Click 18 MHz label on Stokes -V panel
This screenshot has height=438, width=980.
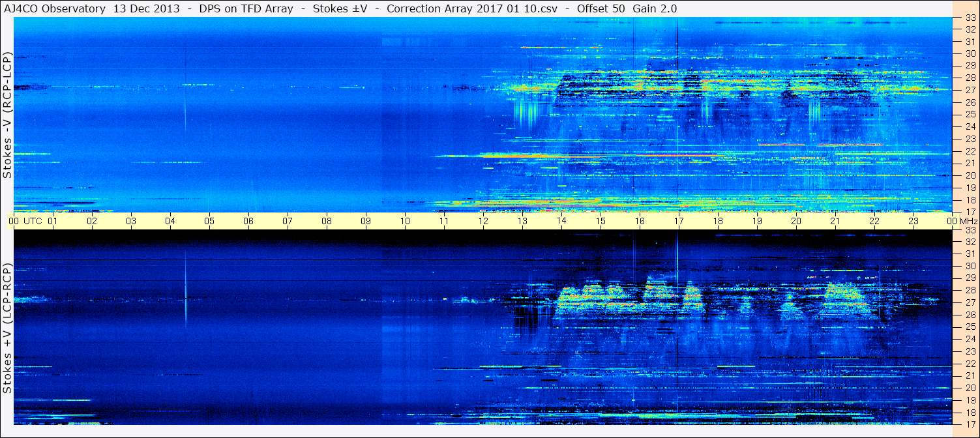[x=970, y=199]
